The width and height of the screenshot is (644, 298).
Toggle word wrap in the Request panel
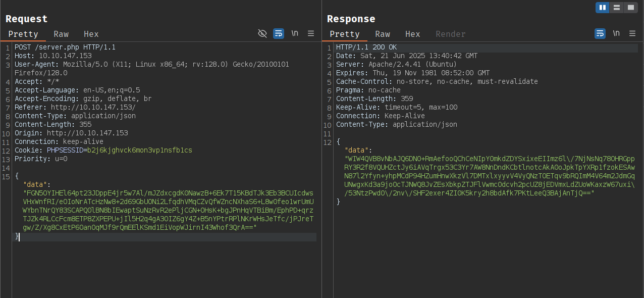pyautogui.click(x=279, y=33)
